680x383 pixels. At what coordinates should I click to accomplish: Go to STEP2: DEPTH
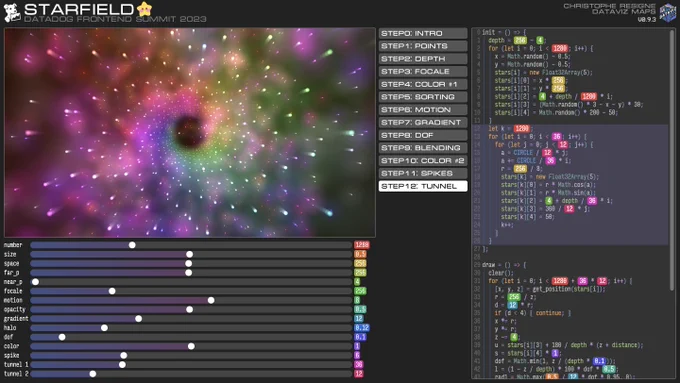point(423,59)
